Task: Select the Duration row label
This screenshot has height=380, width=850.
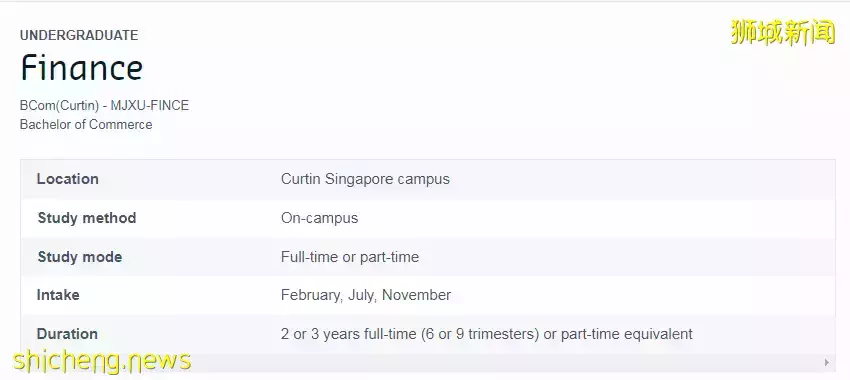Action: coord(67,333)
